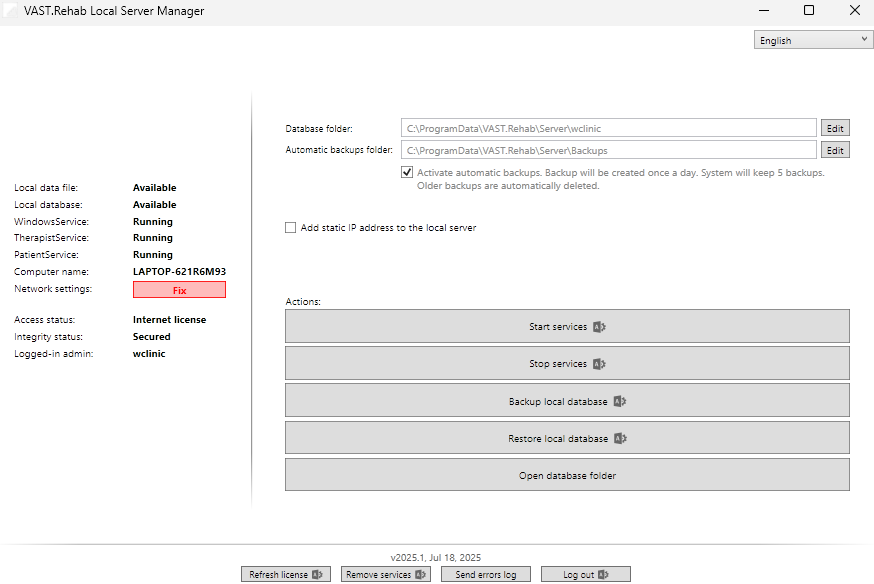
Task: Close the Local Server Manager window
Action: [854, 11]
